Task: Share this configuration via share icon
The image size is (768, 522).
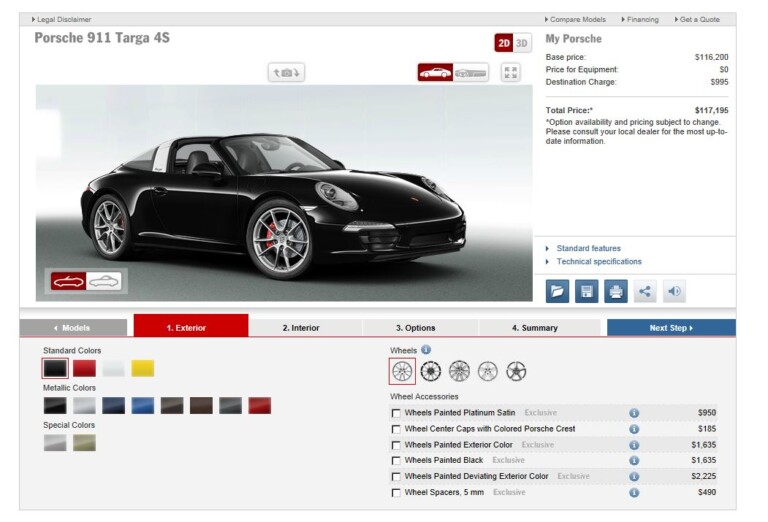Action: click(645, 292)
